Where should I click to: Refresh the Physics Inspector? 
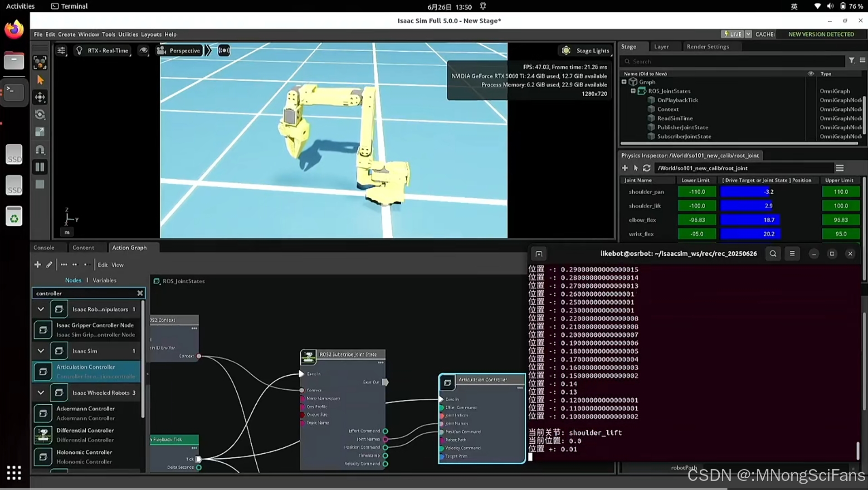647,168
